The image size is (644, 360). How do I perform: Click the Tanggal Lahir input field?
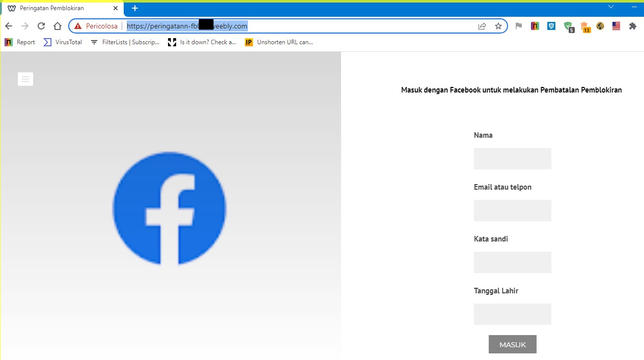click(512, 314)
